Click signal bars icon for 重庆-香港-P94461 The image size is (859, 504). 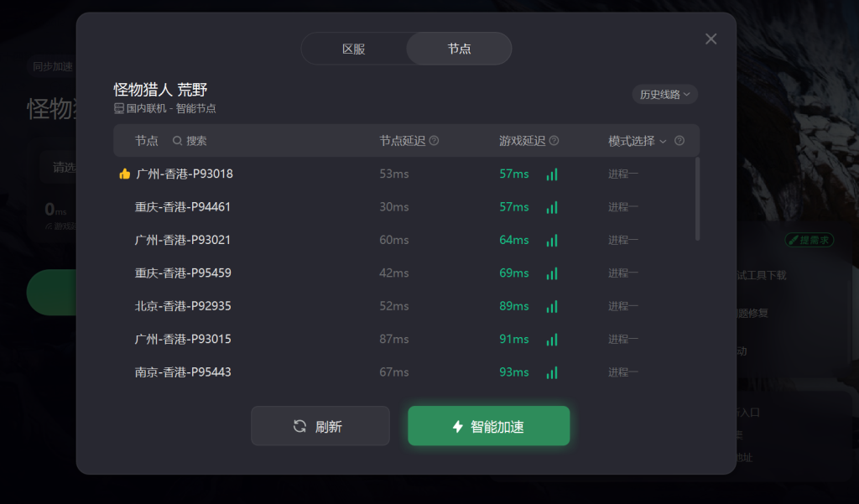(x=552, y=208)
